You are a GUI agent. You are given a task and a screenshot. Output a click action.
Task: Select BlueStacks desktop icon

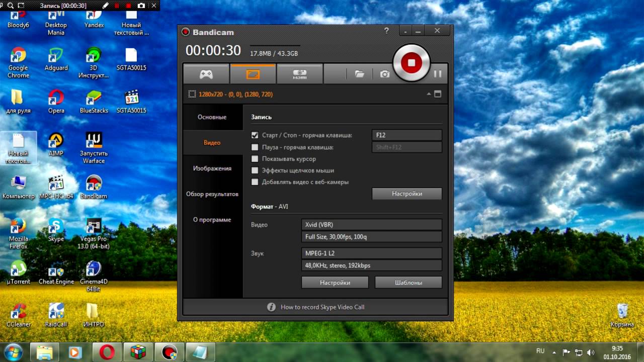(x=94, y=102)
